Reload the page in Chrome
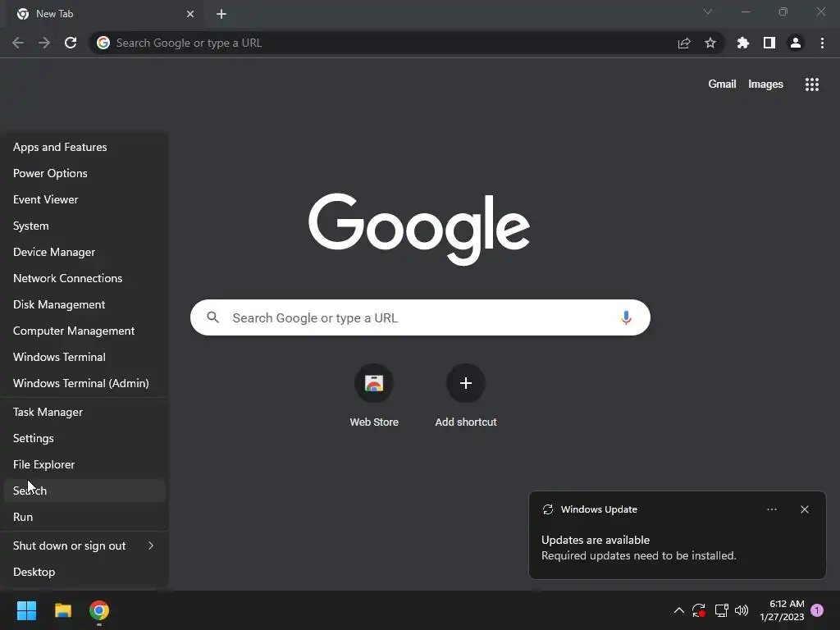 click(71, 43)
